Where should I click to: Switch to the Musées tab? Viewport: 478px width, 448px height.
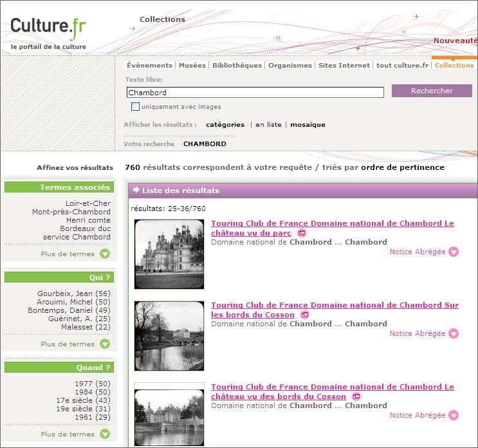click(x=192, y=65)
